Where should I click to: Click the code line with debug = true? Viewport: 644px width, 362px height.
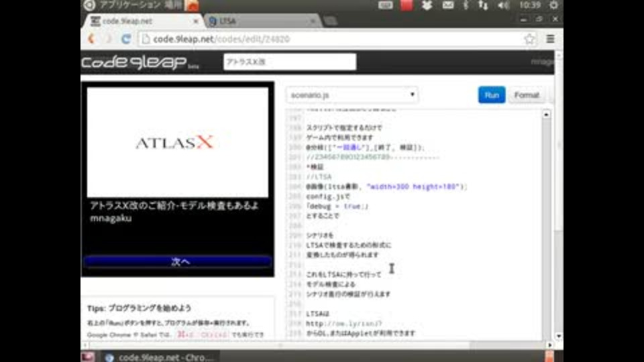click(x=337, y=206)
